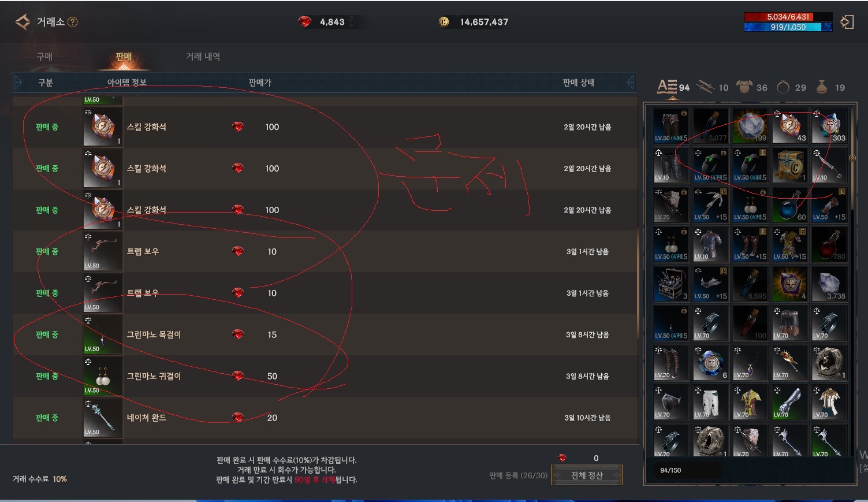Click the exit icon at top right
Screen dimensions: 868x502
(x=847, y=23)
